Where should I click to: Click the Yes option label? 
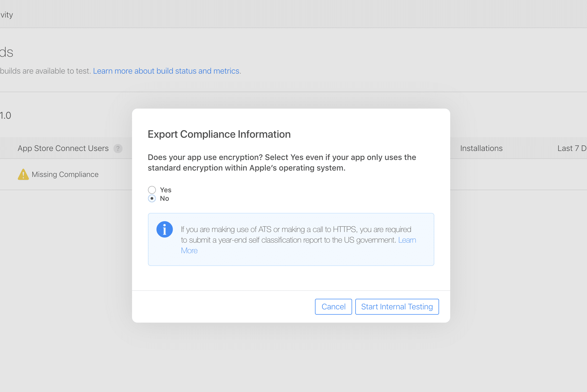coord(166,190)
